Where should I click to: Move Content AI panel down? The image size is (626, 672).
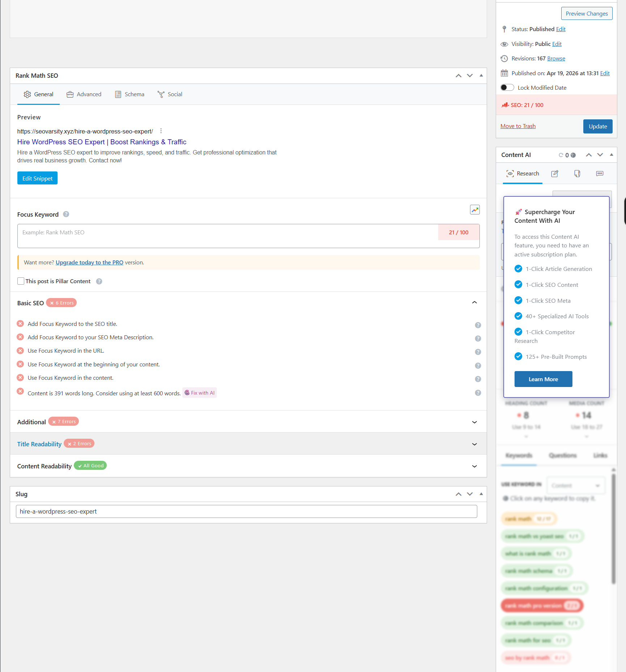pos(600,155)
